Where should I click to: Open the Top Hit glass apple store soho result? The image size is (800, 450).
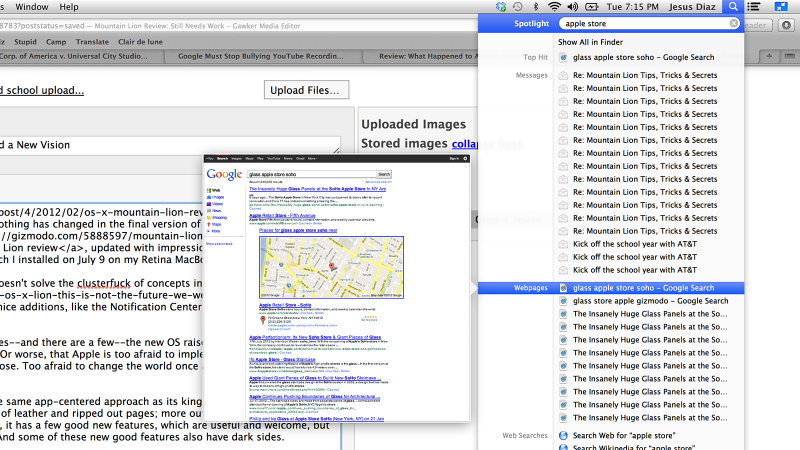tap(643, 58)
